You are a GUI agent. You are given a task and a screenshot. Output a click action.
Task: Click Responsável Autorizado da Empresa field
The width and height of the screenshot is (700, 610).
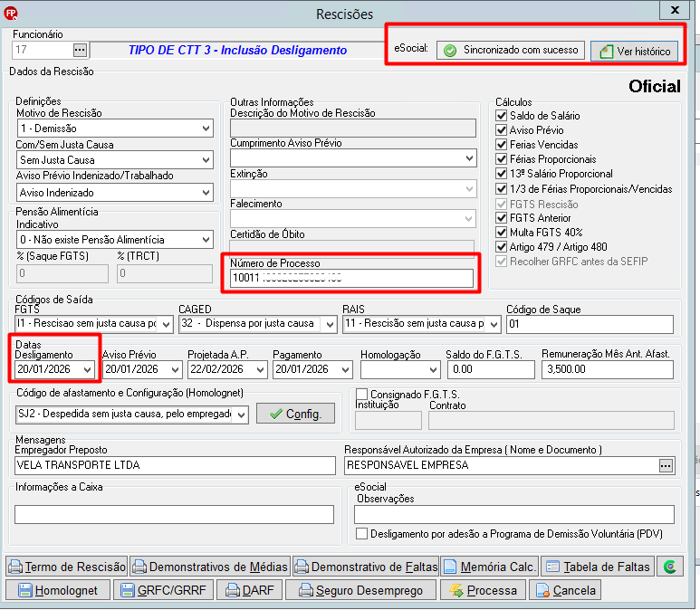[502, 465]
